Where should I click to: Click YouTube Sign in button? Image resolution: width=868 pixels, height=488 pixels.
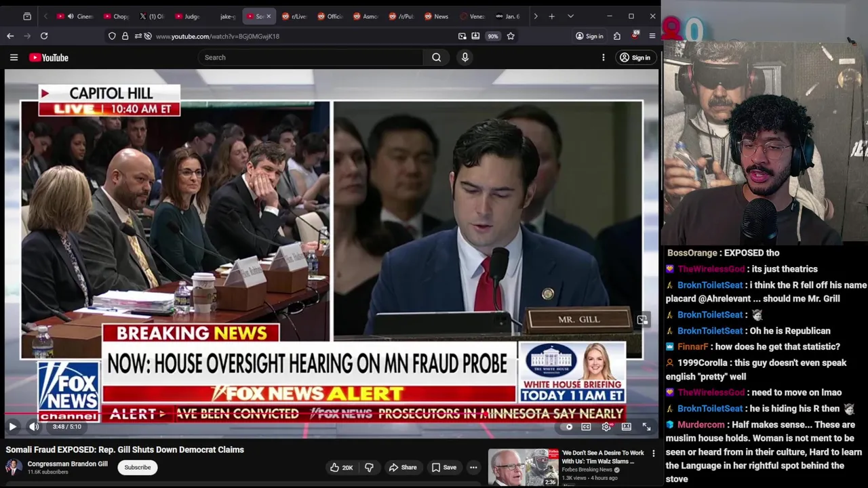coord(635,58)
